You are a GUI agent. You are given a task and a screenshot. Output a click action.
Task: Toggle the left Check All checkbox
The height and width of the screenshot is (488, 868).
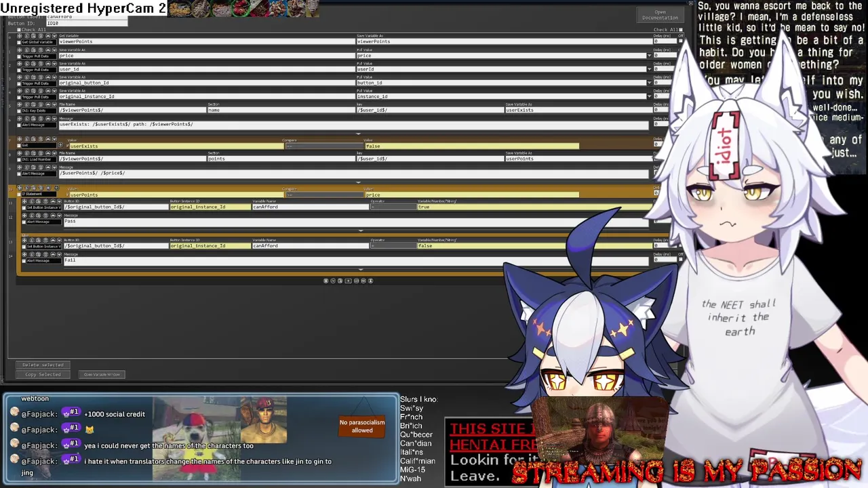tap(18, 30)
